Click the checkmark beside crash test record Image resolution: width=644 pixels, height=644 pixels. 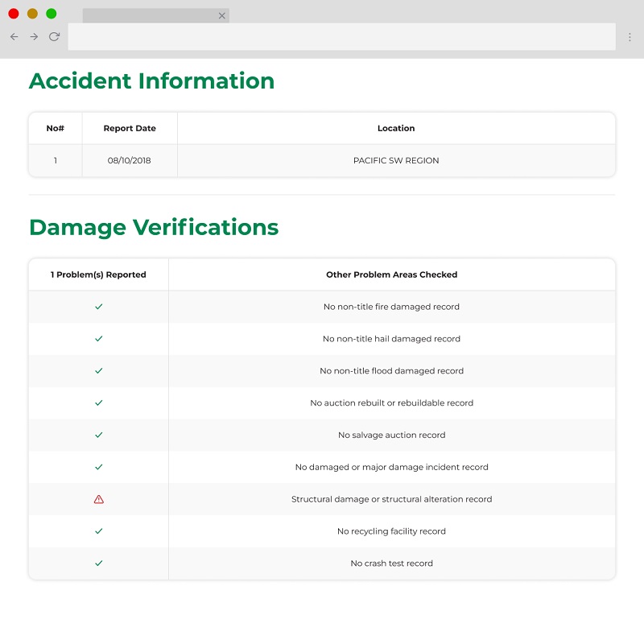pyautogui.click(x=99, y=563)
